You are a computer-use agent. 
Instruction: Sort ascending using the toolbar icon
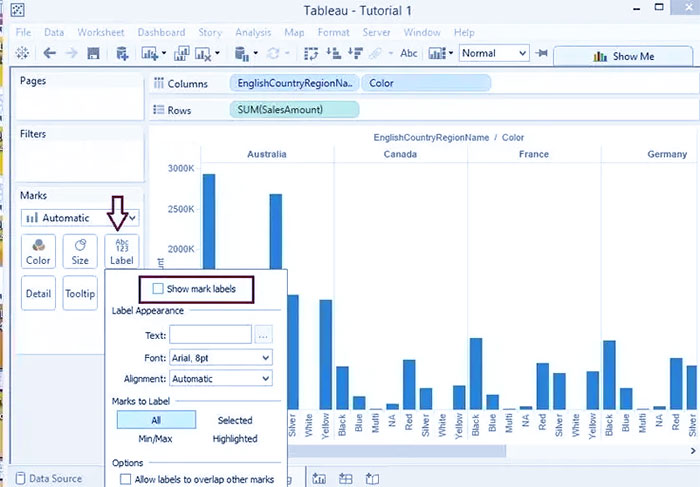click(333, 53)
